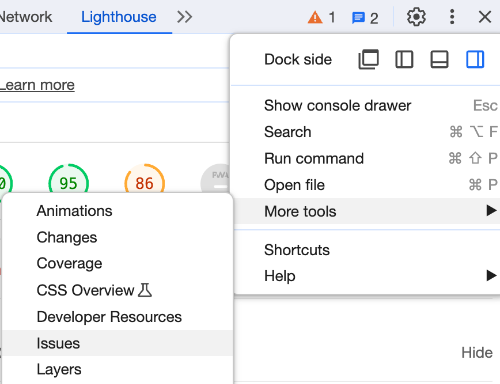
Task: Open Developer Resources tool
Action: click(x=117, y=317)
